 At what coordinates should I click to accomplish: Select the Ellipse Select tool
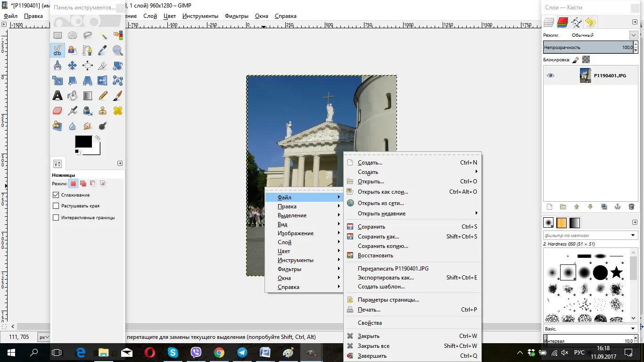click(x=73, y=35)
